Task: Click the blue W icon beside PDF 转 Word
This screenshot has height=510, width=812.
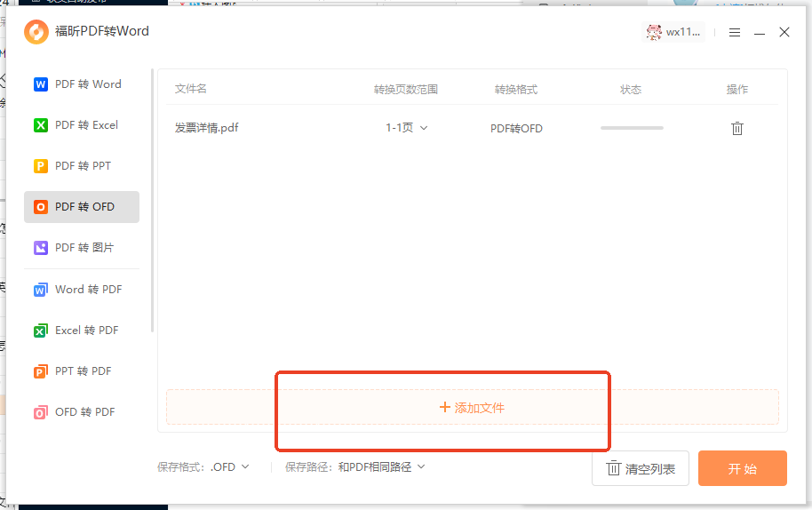Action: click(x=40, y=84)
